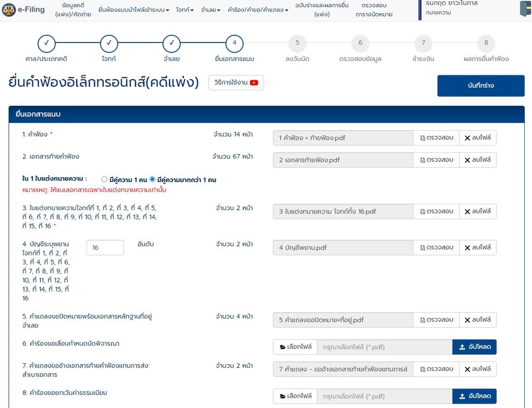Open ยื่นฟ้องแบบนำไฟล์เข้าระบบ dropdown menu
Image resolution: width=532 pixels, height=408 pixels.
coord(134,10)
